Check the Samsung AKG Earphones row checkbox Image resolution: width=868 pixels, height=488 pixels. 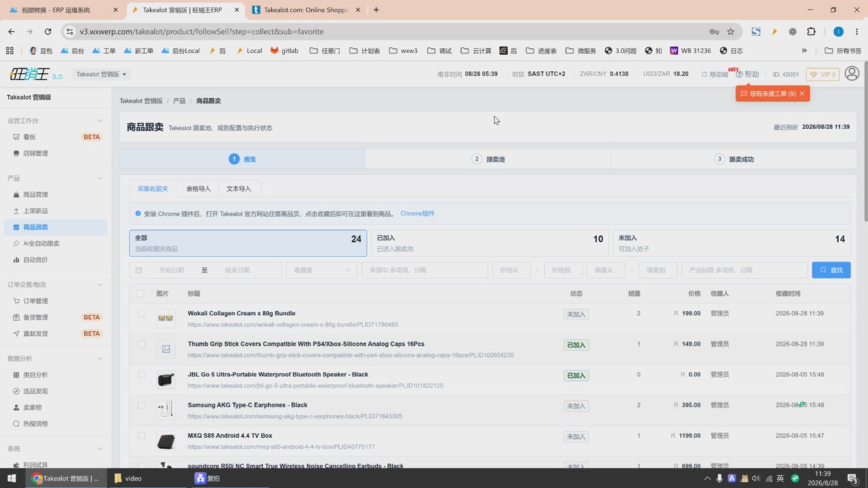click(141, 405)
